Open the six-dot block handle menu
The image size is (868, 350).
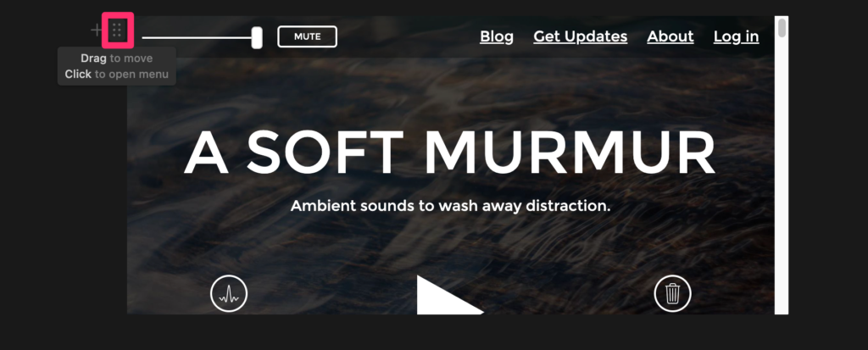point(117,30)
